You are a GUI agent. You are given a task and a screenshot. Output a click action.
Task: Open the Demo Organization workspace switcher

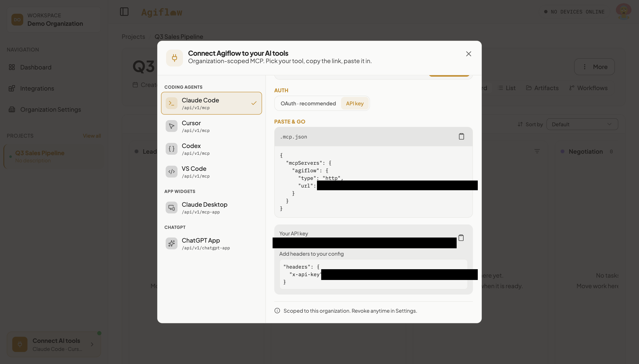[x=54, y=19]
